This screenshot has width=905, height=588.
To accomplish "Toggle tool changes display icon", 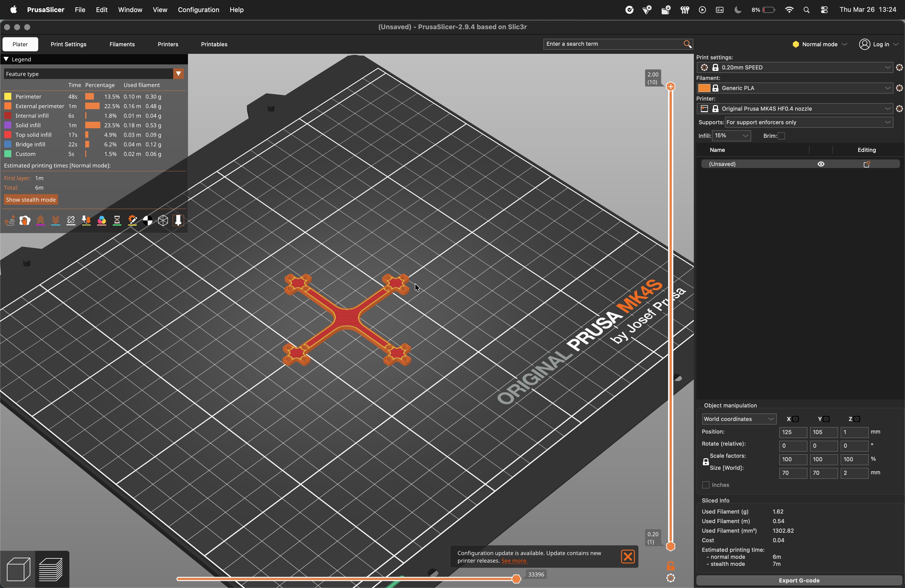I will (86, 221).
